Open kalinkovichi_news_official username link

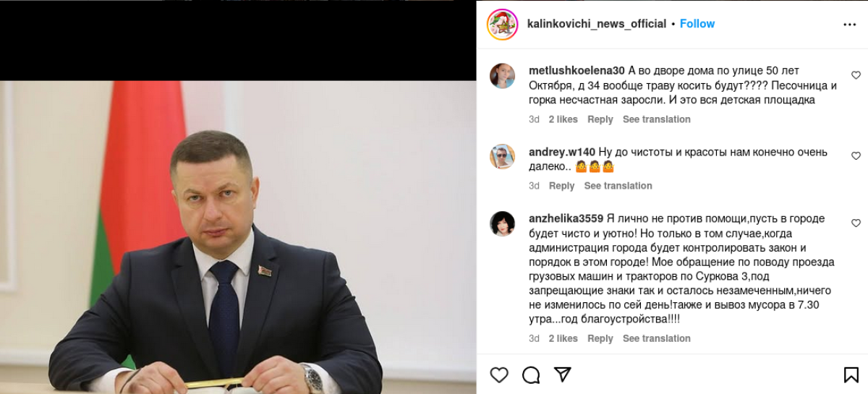(597, 24)
